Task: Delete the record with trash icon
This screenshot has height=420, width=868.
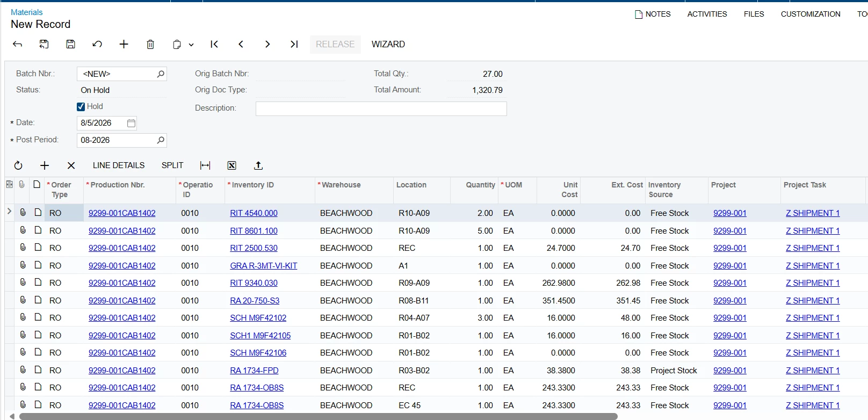Action: [150, 44]
